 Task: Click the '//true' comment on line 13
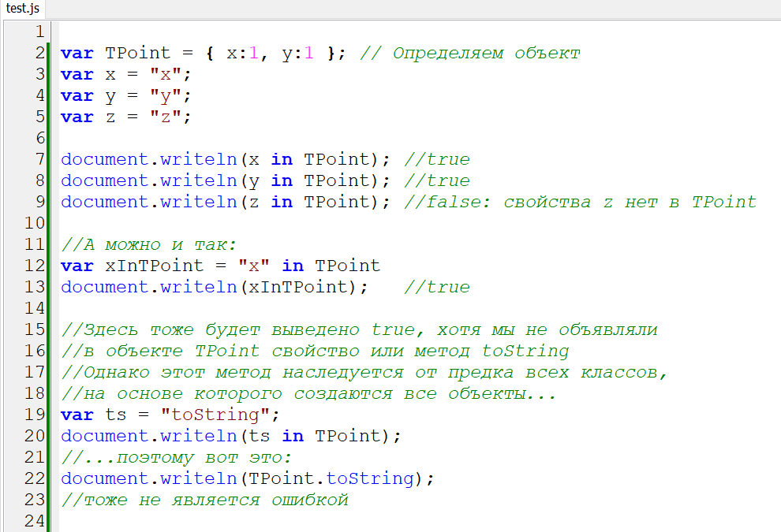click(437, 287)
